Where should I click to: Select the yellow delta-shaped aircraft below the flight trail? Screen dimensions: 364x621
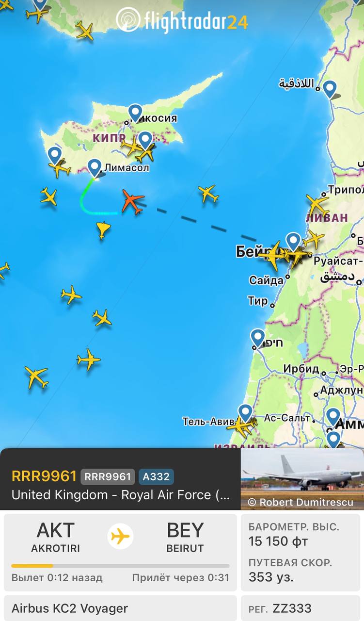(x=103, y=230)
